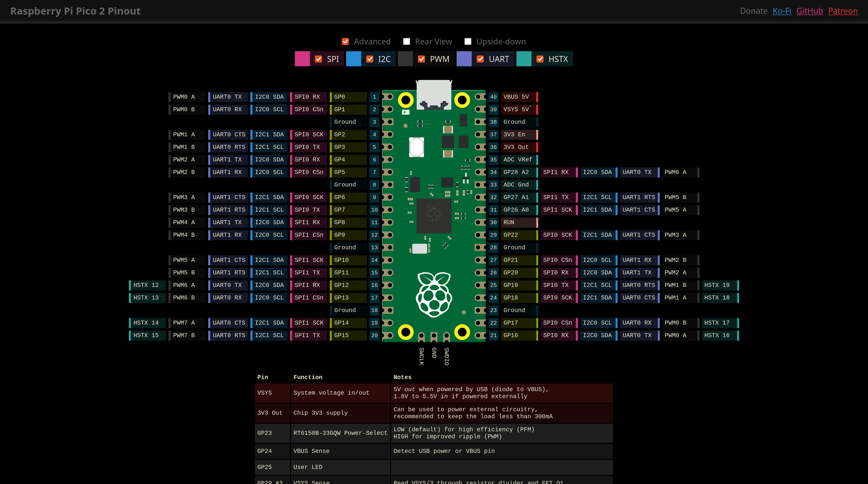Uncheck the UART filter checkbox
The height and width of the screenshot is (484, 868).
coord(480,59)
